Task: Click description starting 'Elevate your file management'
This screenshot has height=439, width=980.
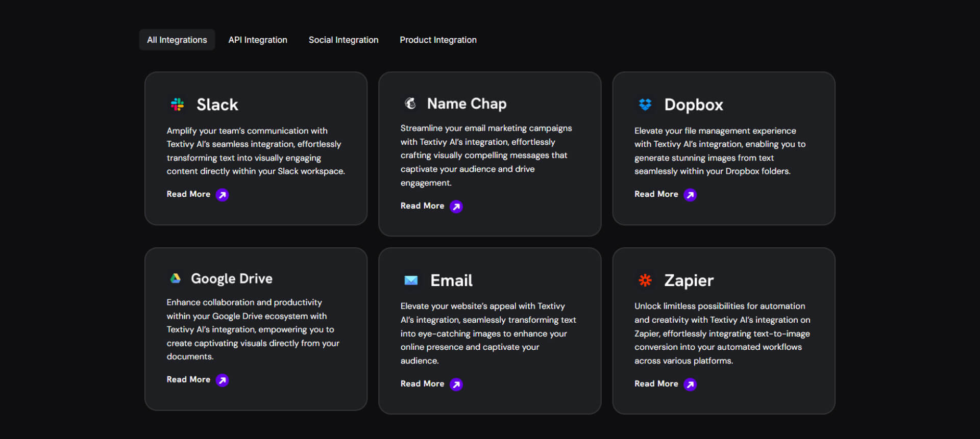Action: 720,151
